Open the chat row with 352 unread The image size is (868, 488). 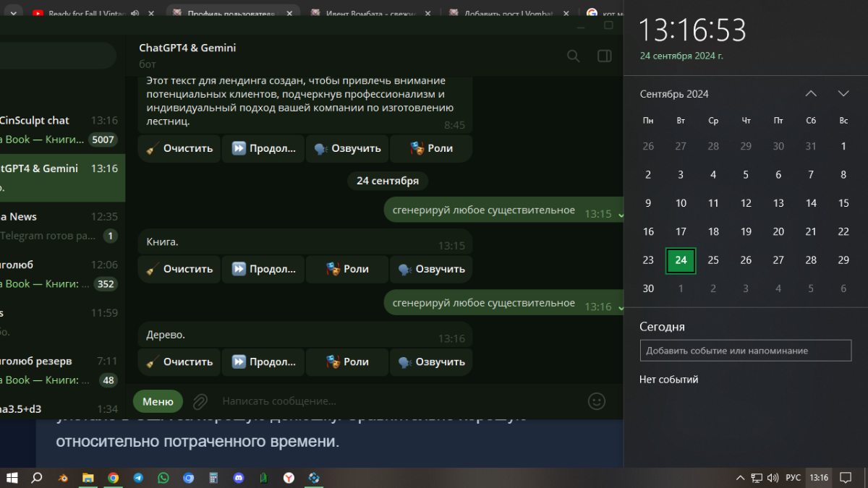point(62,274)
